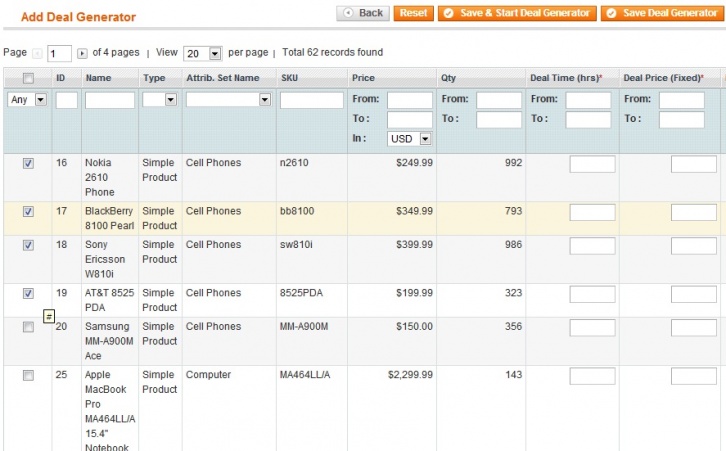Click the Back button
The height and width of the screenshot is (451, 726).
[x=363, y=13]
